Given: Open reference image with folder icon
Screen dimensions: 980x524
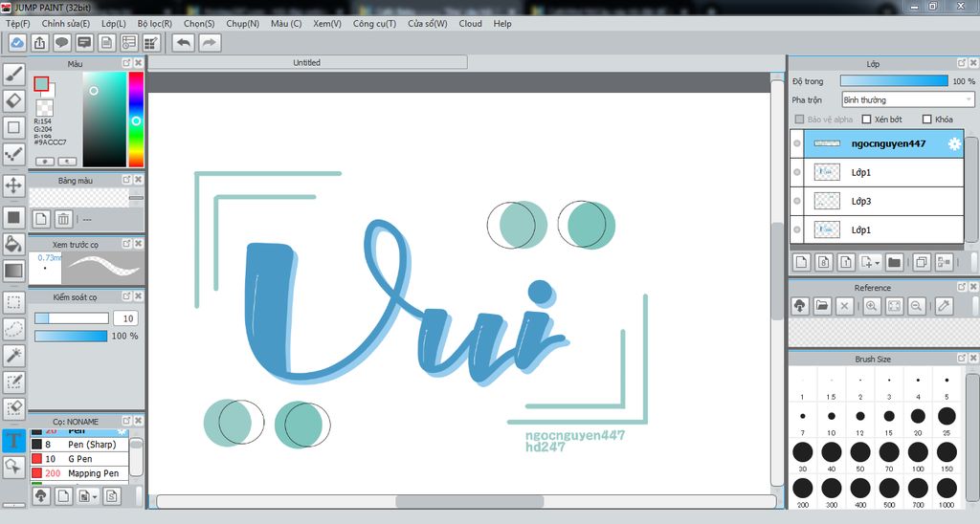Looking at the screenshot, I should pos(822,306).
